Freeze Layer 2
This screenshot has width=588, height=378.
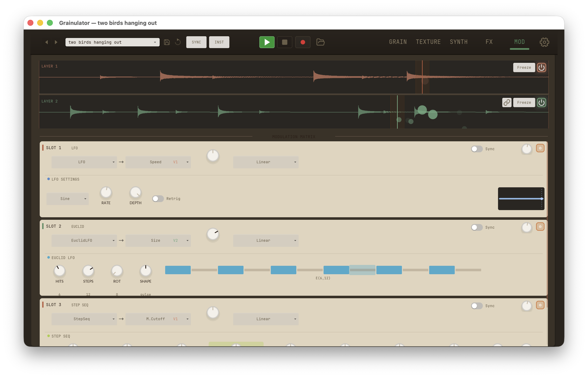point(524,103)
